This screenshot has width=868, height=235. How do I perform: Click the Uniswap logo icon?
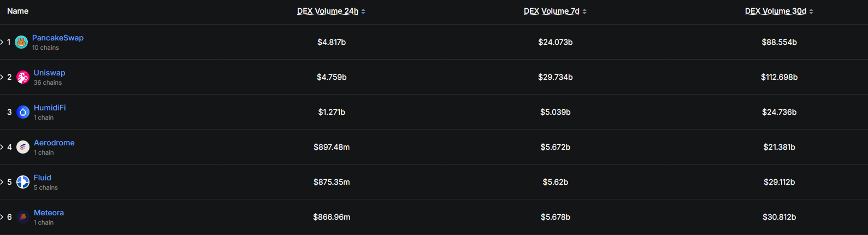coord(23,77)
